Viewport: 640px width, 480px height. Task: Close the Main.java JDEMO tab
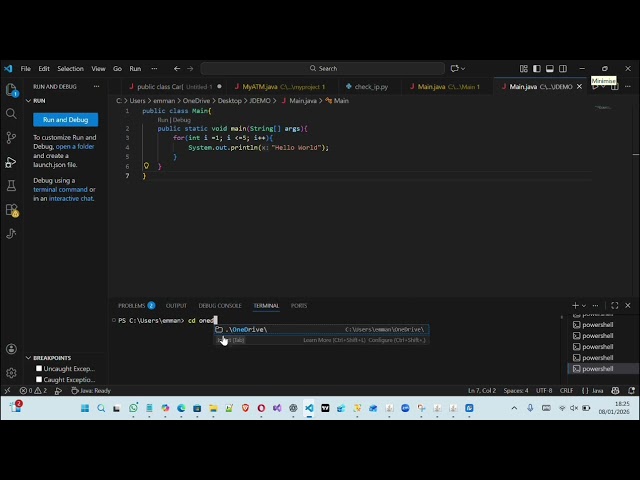click(x=579, y=87)
